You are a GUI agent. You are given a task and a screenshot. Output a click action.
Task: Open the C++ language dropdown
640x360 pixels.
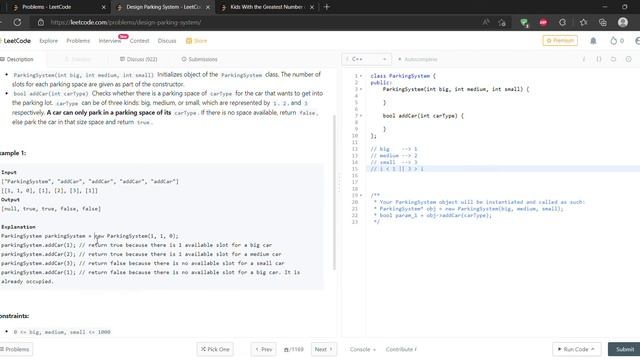click(x=366, y=59)
